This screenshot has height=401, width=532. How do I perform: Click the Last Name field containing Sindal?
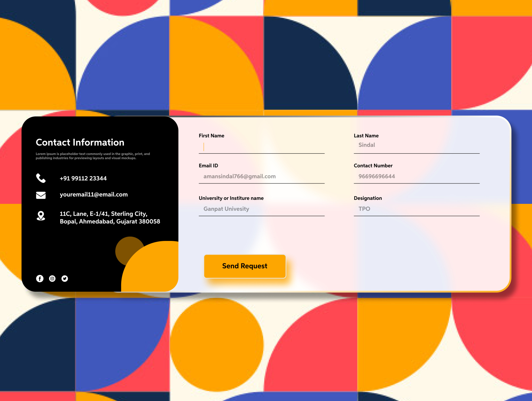417,147
